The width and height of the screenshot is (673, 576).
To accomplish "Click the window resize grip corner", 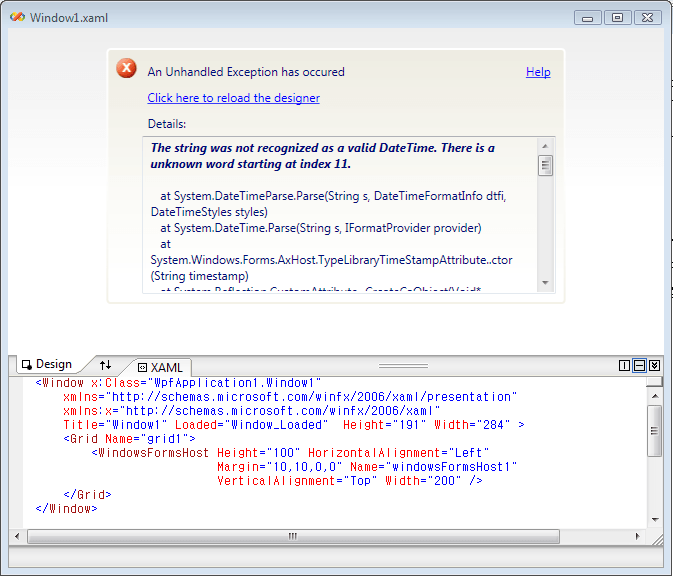I will (x=658, y=539).
